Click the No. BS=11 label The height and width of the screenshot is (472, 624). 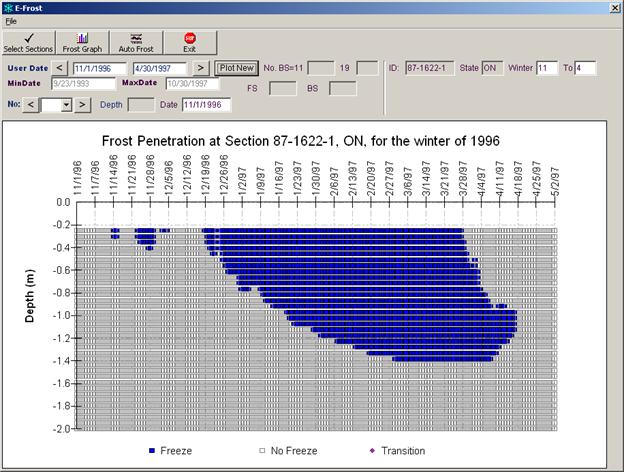click(283, 68)
